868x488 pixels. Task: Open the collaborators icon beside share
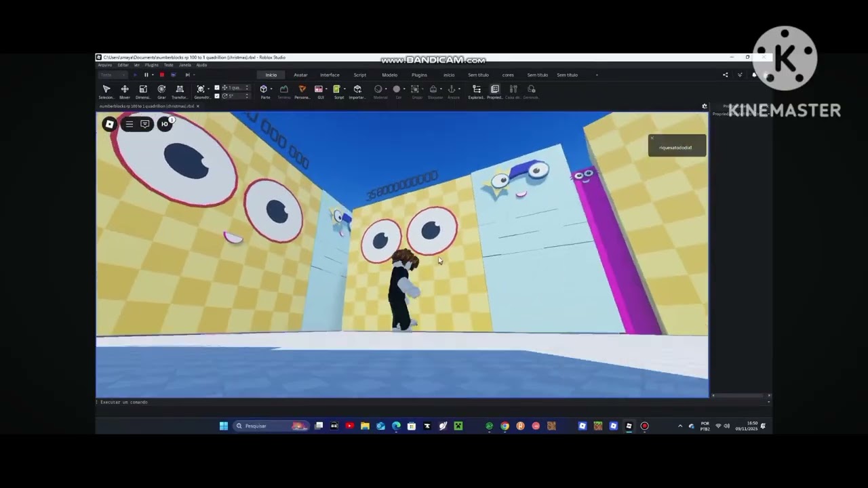click(740, 75)
